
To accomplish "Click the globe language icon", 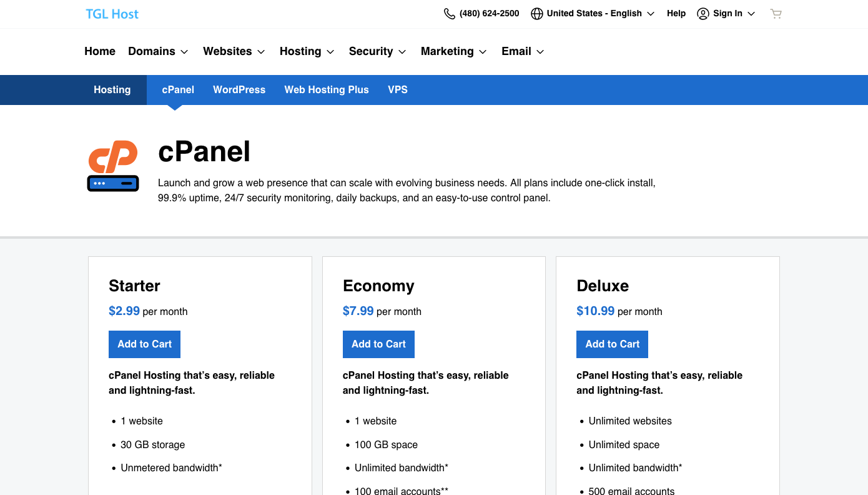I will point(536,14).
